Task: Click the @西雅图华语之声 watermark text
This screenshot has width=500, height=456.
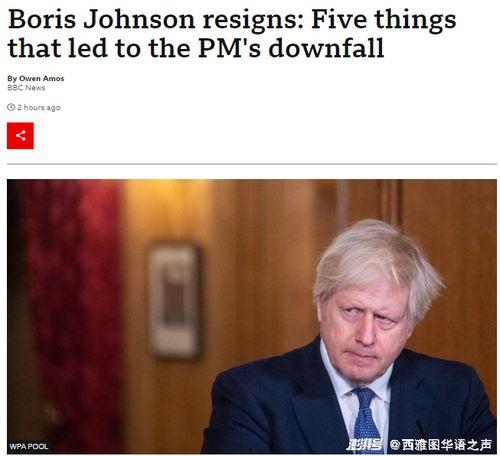Action: [x=441, y=445]
